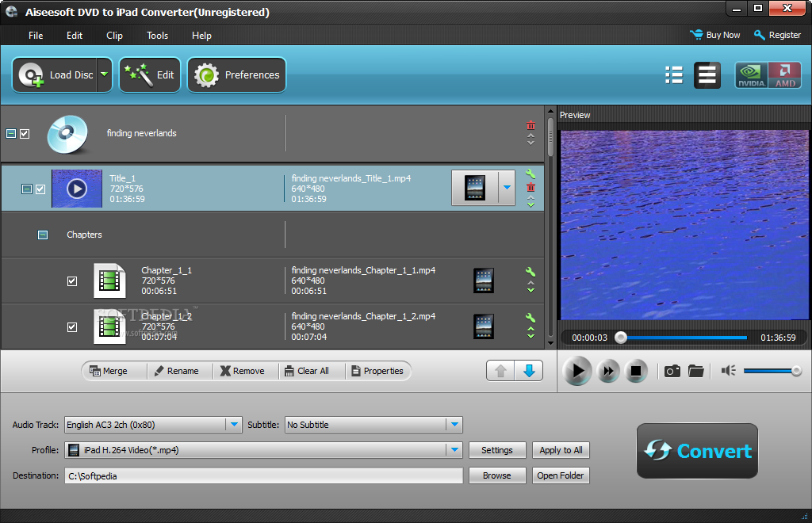Open the Clip menu
The width and height of the screenshot is (812, 523).
point(114,36)
